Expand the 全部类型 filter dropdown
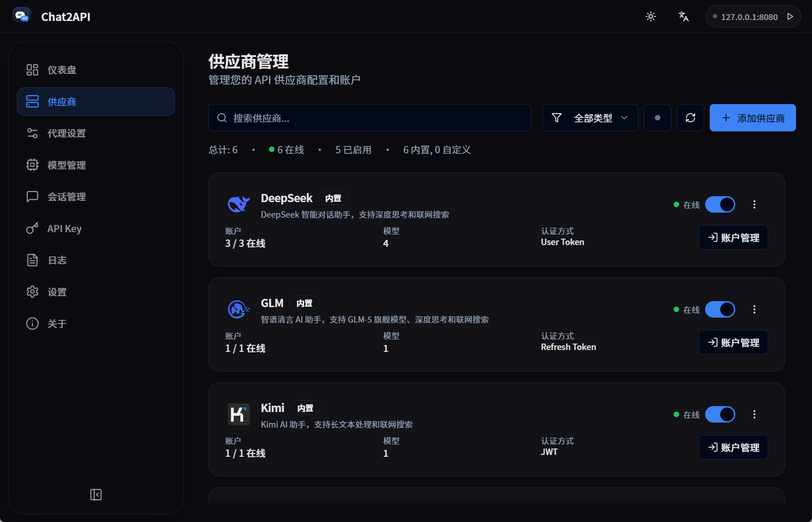The width and height of the screenshot is (812, 522). (590, 118)
